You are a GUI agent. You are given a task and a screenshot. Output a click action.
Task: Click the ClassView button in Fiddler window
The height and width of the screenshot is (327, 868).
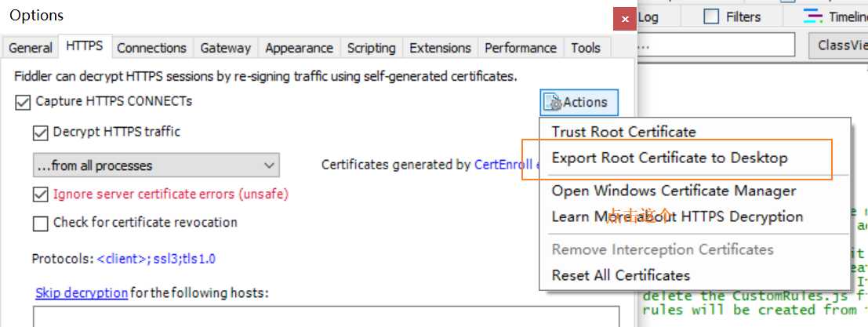[838, 45]
